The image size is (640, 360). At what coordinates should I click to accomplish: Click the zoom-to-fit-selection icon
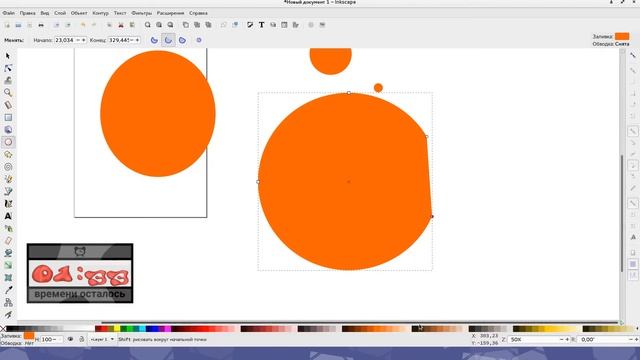[x=148, y=25]
